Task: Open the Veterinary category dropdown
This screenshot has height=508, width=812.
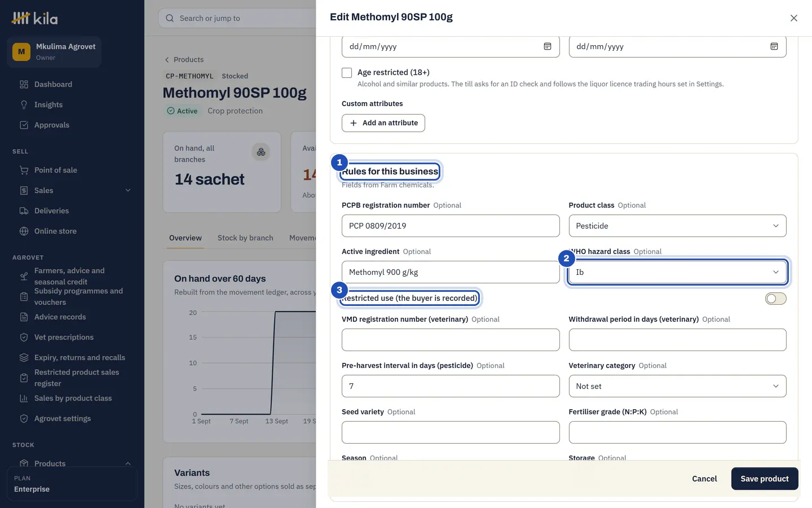Action: [x=677, y=386]
